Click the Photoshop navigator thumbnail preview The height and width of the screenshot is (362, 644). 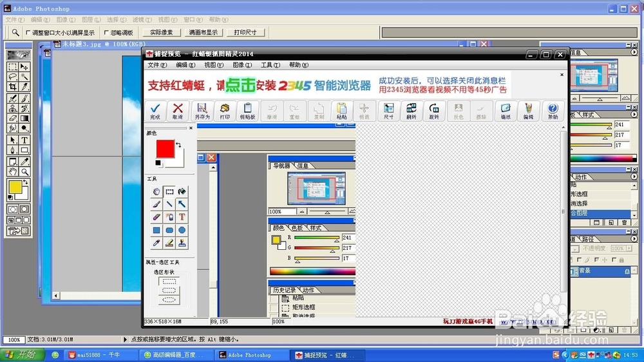pyautogui.click(x=594, y=76)
